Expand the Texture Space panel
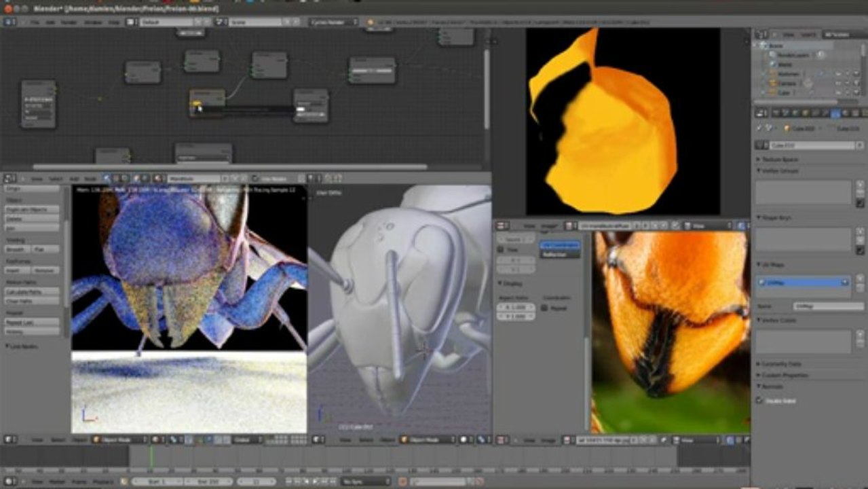 (x=780, y=159)
